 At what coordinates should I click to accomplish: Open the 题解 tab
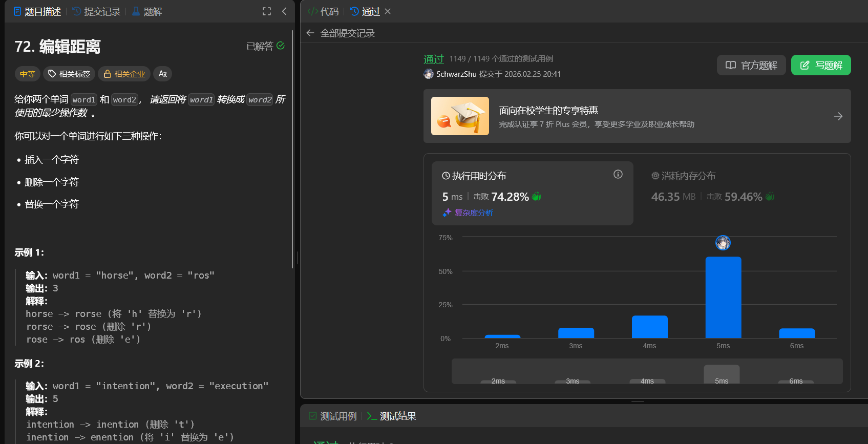pyautogui.click(x=147, y=11)
